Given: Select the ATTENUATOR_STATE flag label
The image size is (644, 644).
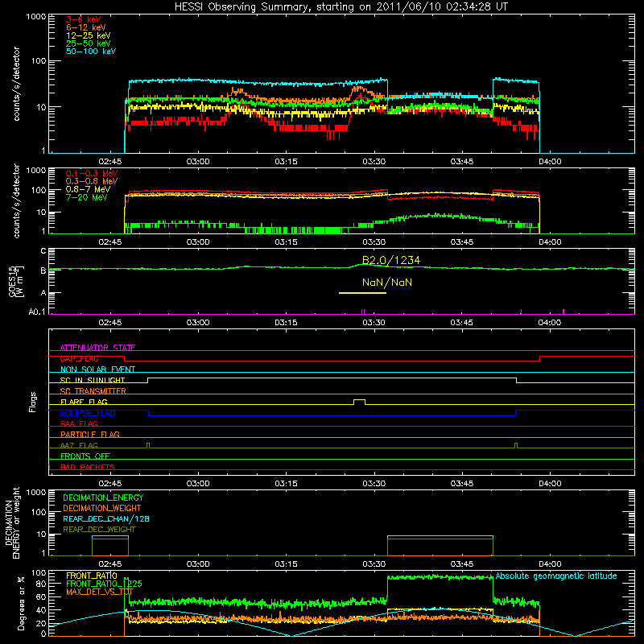Looking at the screenshot, I should pyautogui.click(x=97, y=348).
